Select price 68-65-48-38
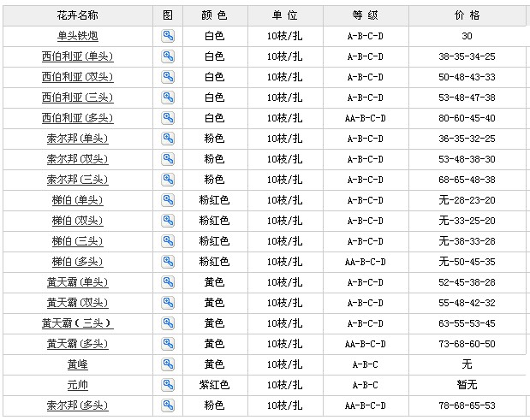The width and height of the screenshot is (530, 420). click(x=467, y=180)
